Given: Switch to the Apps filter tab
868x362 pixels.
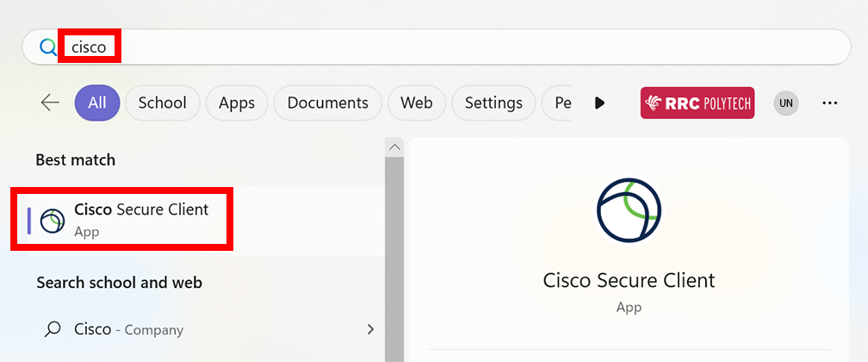Looking at the screenshot, I should pyautogui.click(x=236, y=103).
